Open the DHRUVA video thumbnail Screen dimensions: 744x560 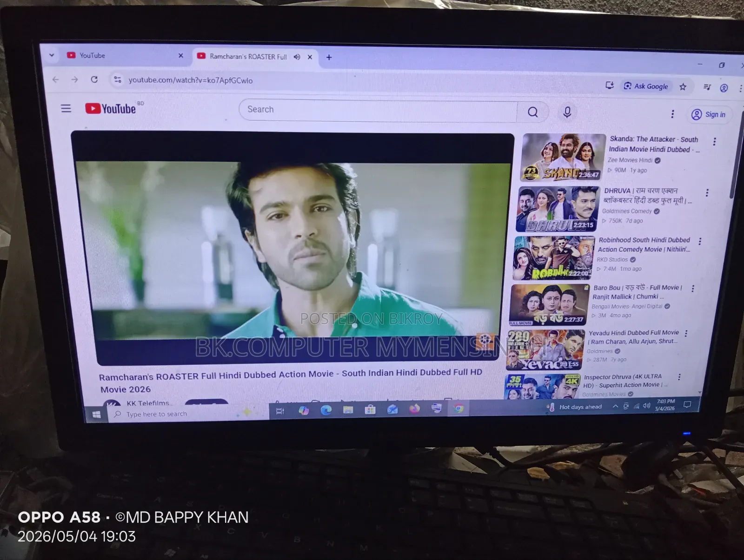(x=558, y=209)
